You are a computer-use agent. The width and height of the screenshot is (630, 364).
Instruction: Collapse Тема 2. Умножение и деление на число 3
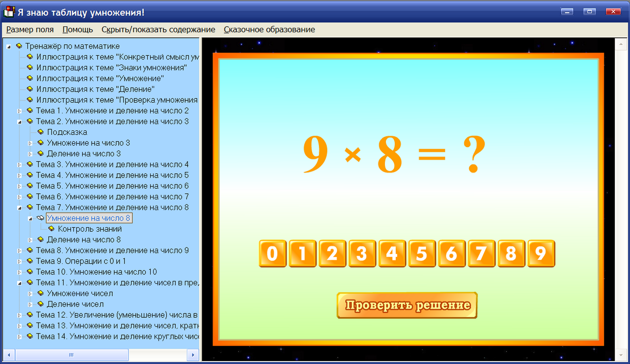pos(20,121)
